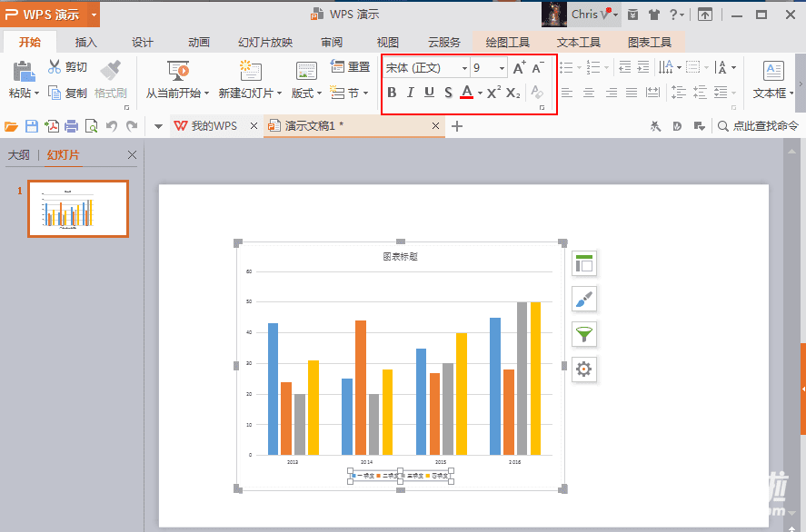Click the chart filter funnel icon
Image resolution: width=806 pixels, height=532 pixels.
coord(583,334)
